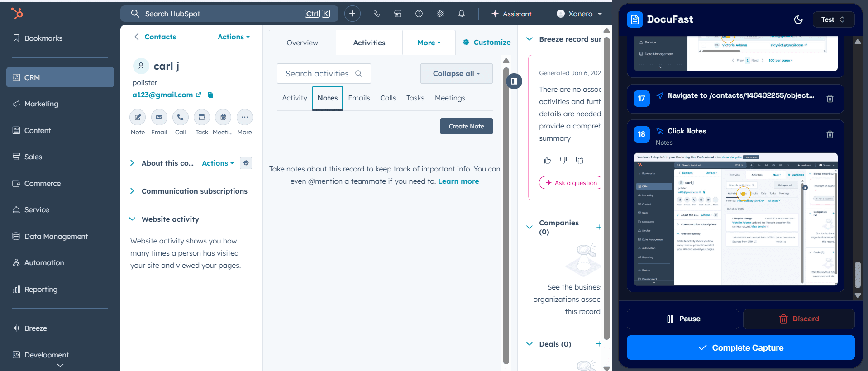The height and width of the screenshot is (371, 868).
Task: Expand About this contact section
Action: (132, 163)
